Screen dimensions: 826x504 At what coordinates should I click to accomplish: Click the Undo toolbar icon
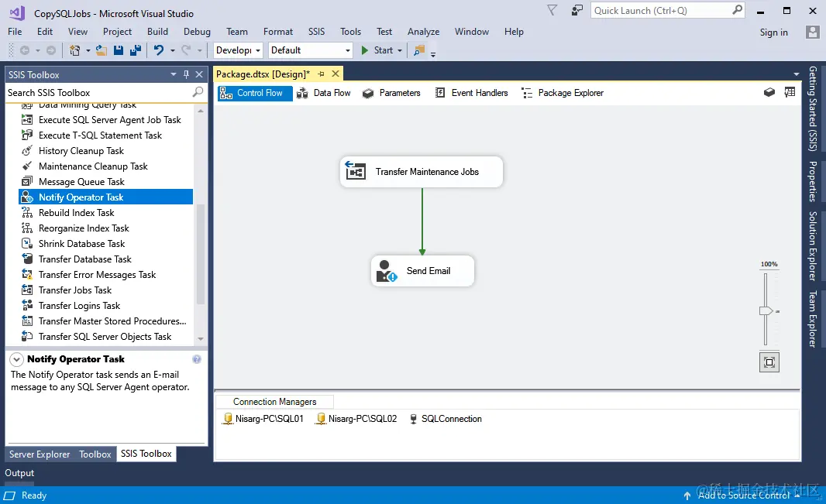point(159,50)
